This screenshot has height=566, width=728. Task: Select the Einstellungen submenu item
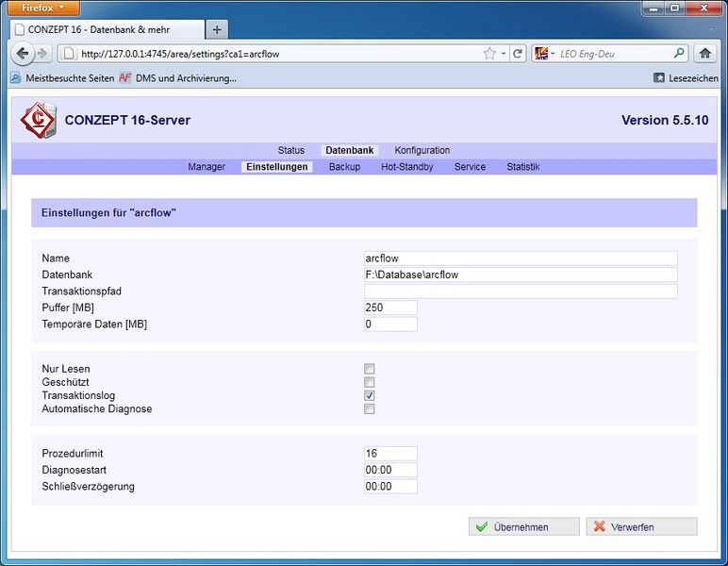click(276, 167)
